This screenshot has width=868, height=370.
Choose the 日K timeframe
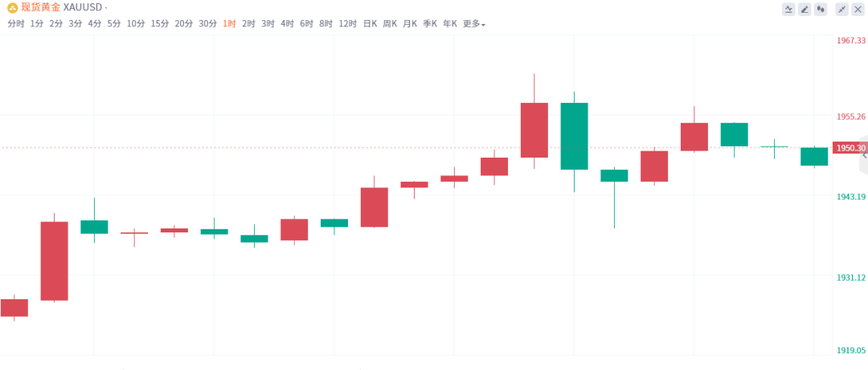pyautogui.click(x=370, y=24)
